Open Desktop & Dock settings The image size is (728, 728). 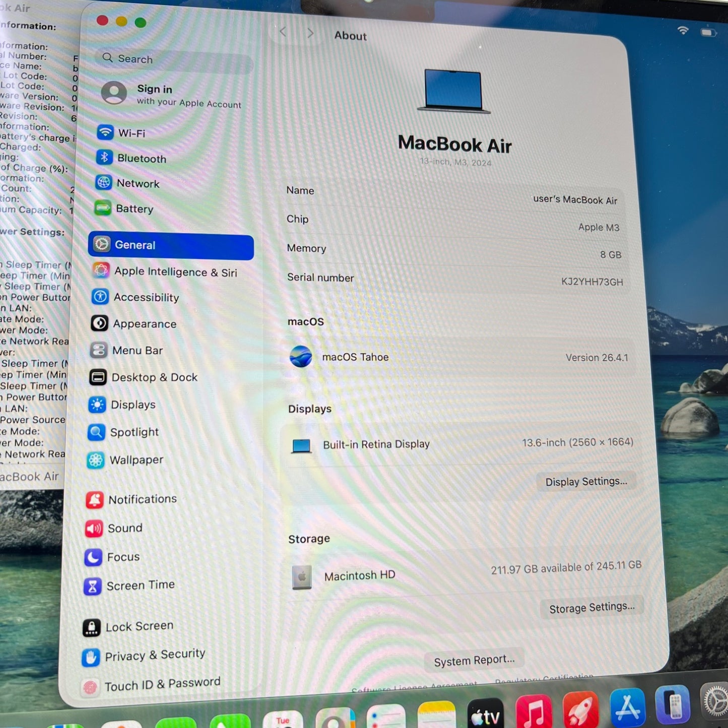tap(144, 377)
